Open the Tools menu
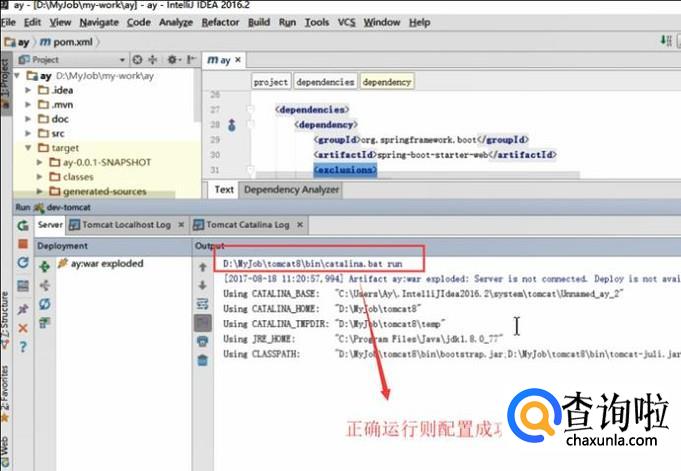The width and height of the screenshot is (681, 471). click(317, 22)
